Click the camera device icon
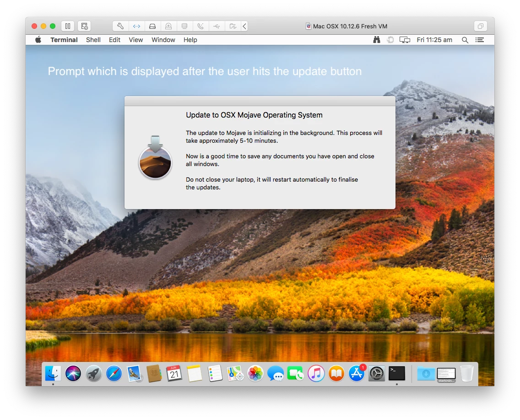520x420 pixels. 168,26
